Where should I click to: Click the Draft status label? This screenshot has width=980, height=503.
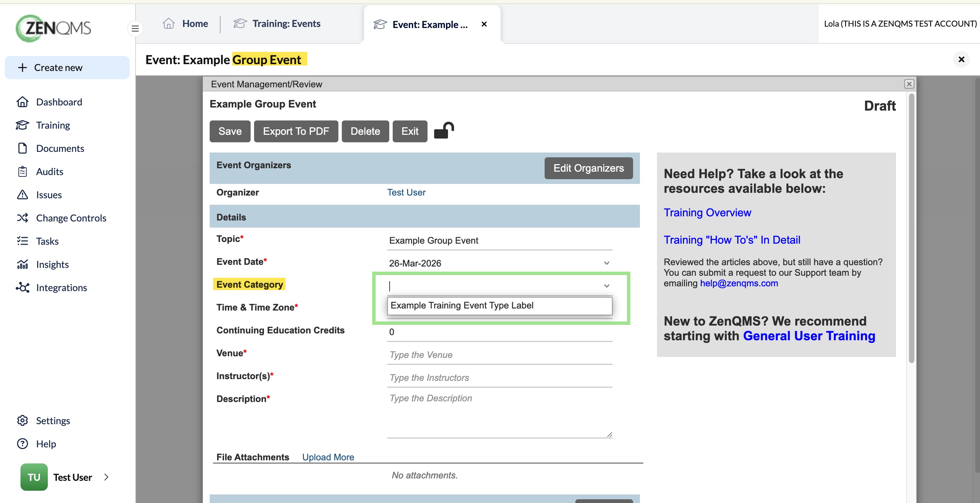[880, 106]
